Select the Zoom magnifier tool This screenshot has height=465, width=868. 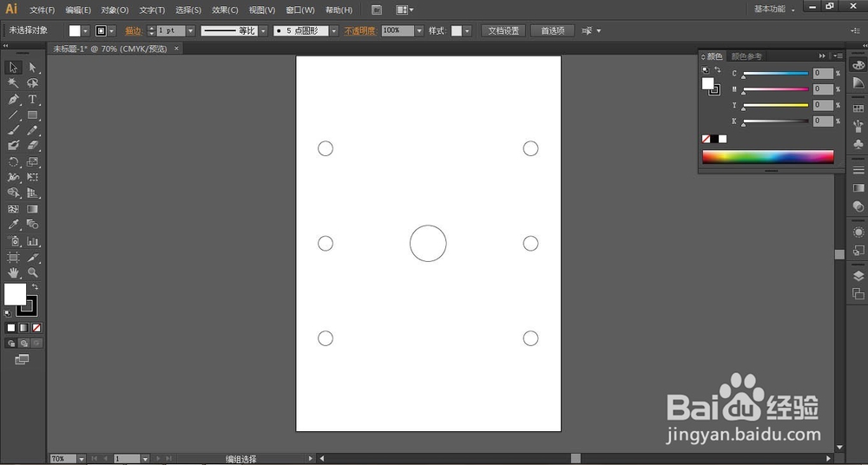[x=33, y=273]
